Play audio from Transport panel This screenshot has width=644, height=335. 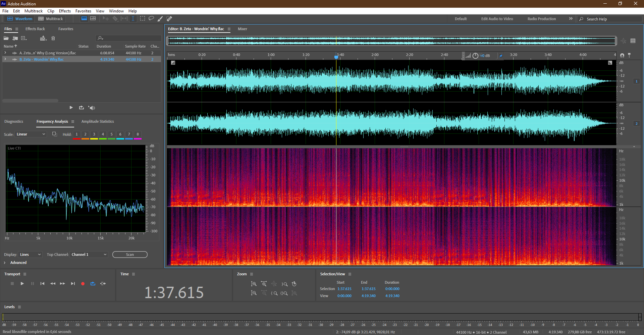22,284
